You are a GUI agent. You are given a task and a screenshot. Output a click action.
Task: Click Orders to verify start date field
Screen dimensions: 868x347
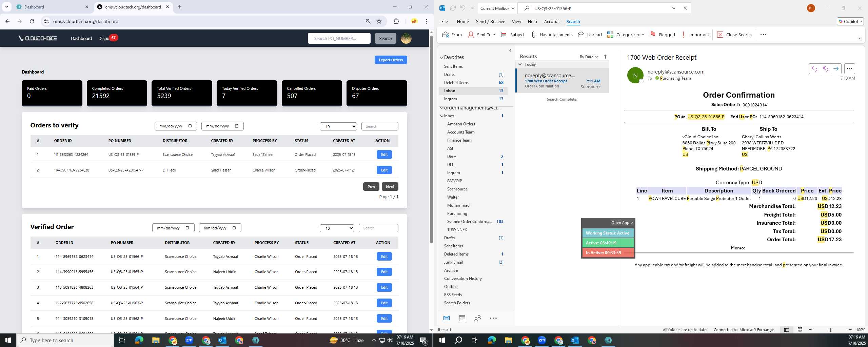click(x=175, y=126)
